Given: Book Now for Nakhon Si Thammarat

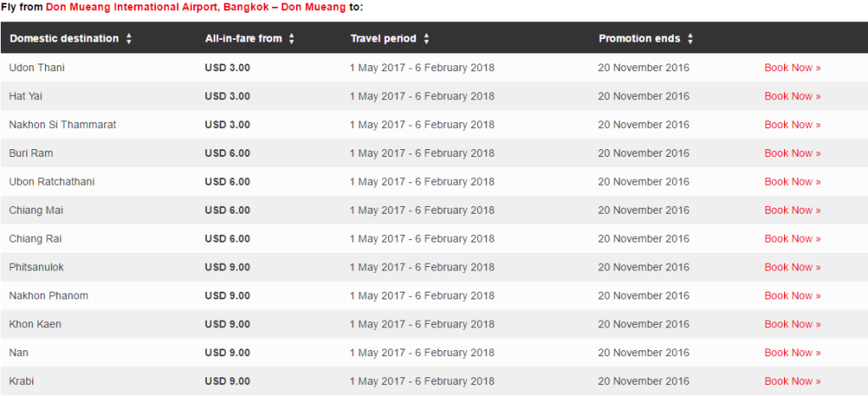Looking at the screenshot, I should pyautogui.click(x=792, y=125).
